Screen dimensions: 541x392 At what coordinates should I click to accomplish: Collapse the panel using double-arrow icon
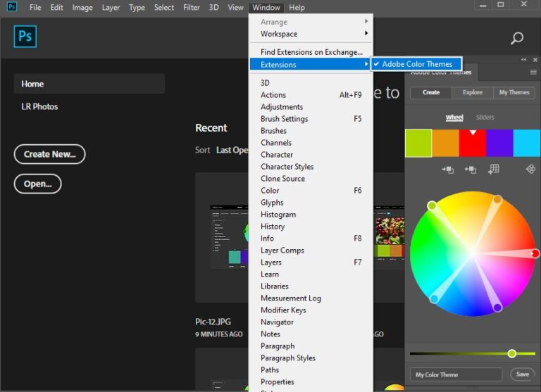click(523, 60)
